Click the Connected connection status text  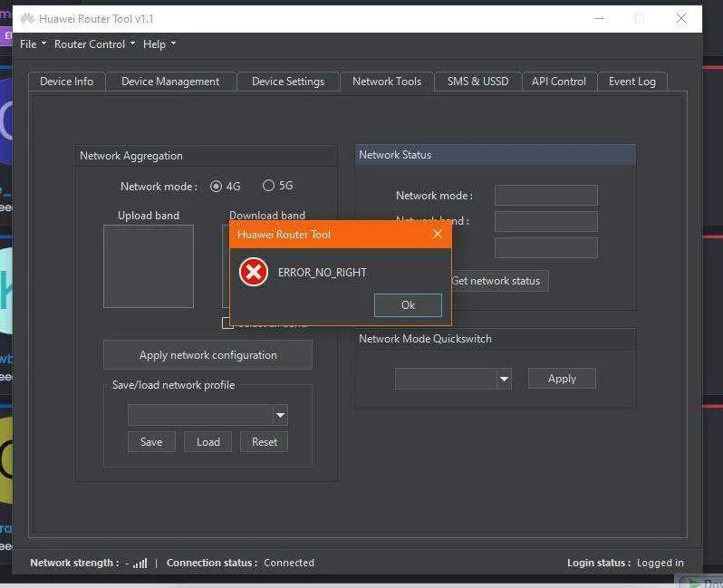click(x=289, y=563)
